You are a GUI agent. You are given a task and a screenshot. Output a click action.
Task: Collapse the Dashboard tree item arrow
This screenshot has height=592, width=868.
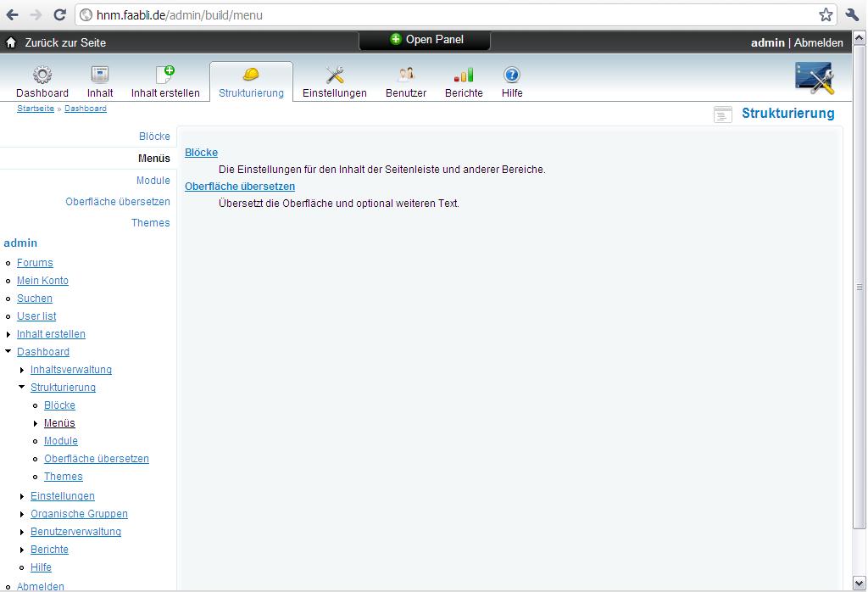coord(8,351)
